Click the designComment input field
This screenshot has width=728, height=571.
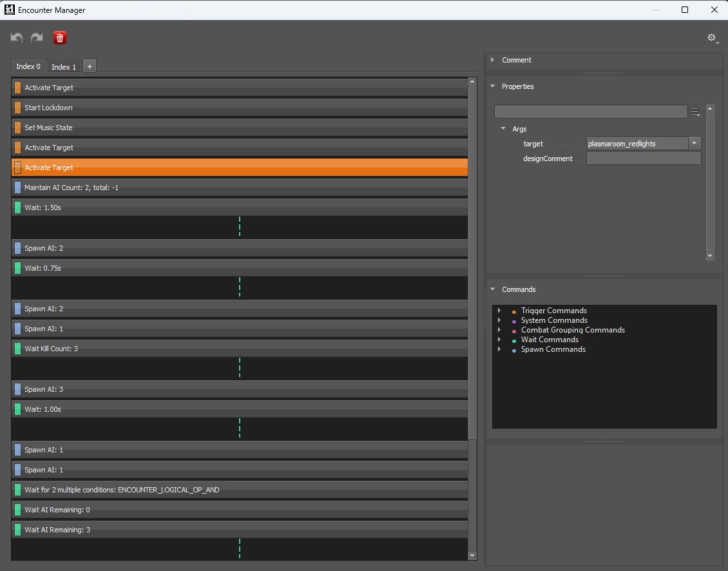(644, 159)
